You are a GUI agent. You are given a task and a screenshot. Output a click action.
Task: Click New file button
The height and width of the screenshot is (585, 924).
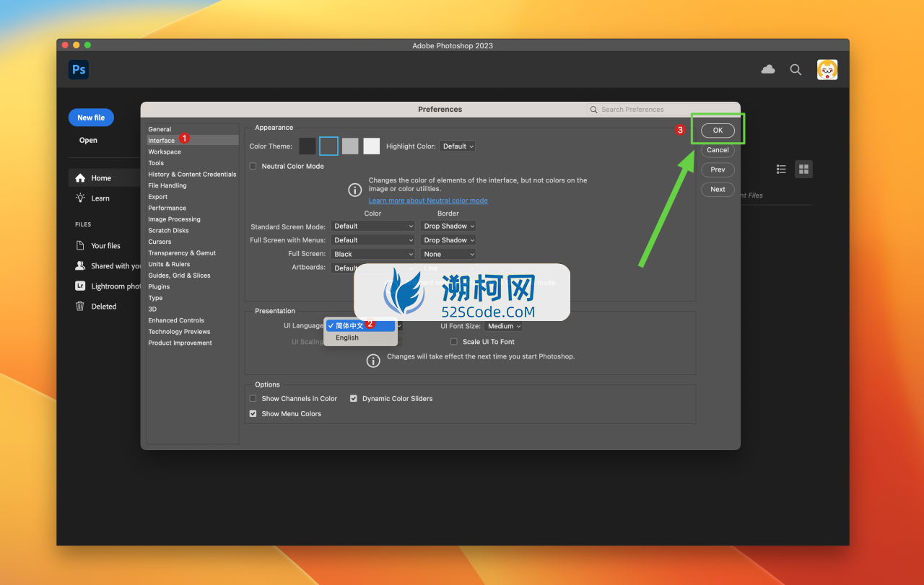click(x=91, y=118)
